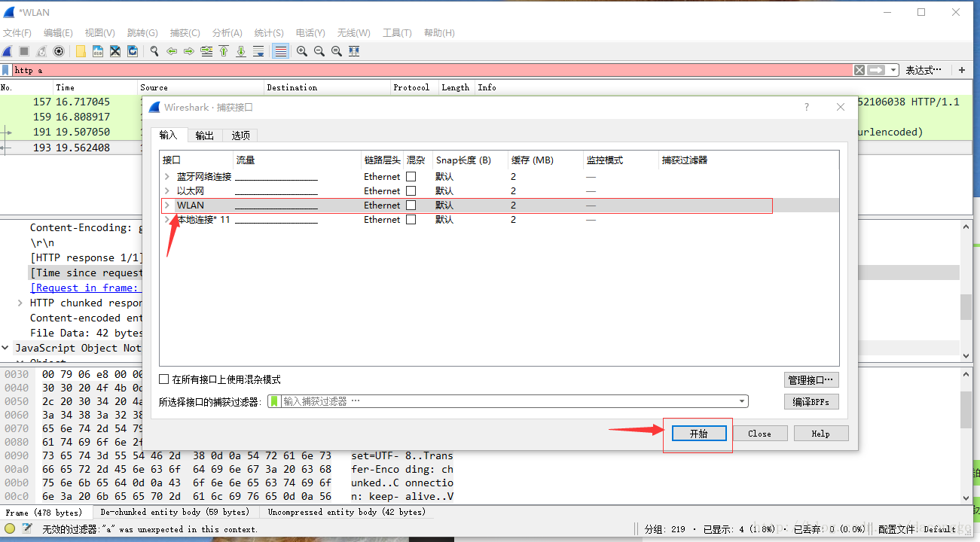Click the 表达式 button
Image resolution: width=980 pixels, height=542 pixels.
[924, 70]
